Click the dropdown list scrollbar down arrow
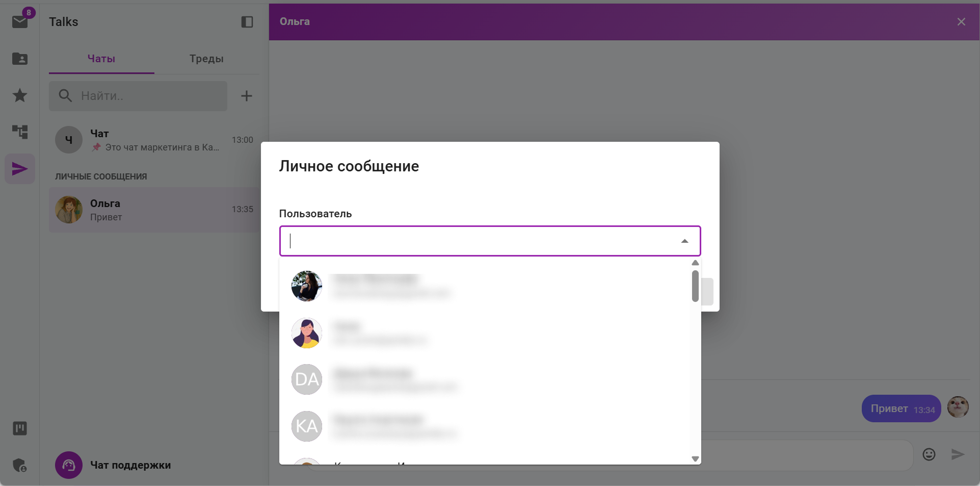Image resolution: width=980 pixels, height=486 pixels. 695,459
